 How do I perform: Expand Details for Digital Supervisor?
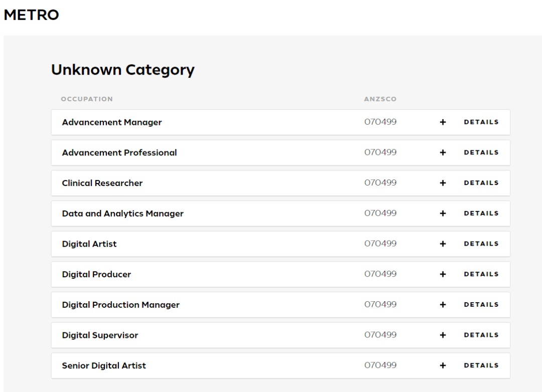pyautogui.click(x=481, y=335)
